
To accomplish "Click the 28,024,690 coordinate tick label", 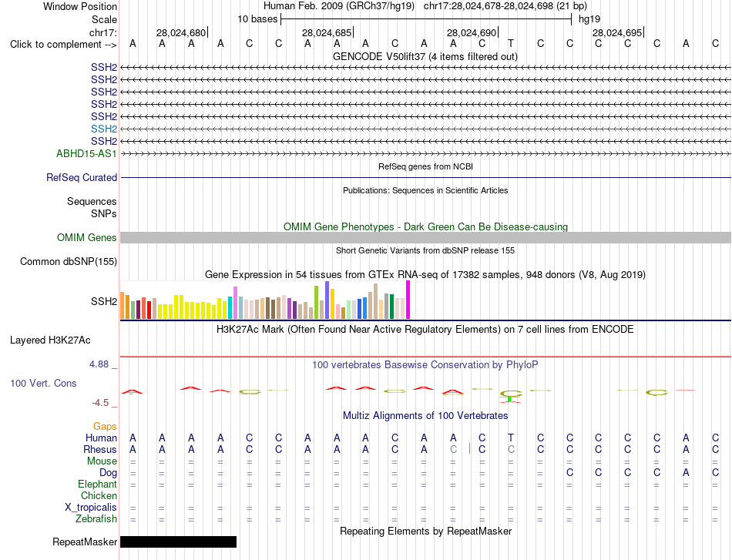I will [472, 32].
